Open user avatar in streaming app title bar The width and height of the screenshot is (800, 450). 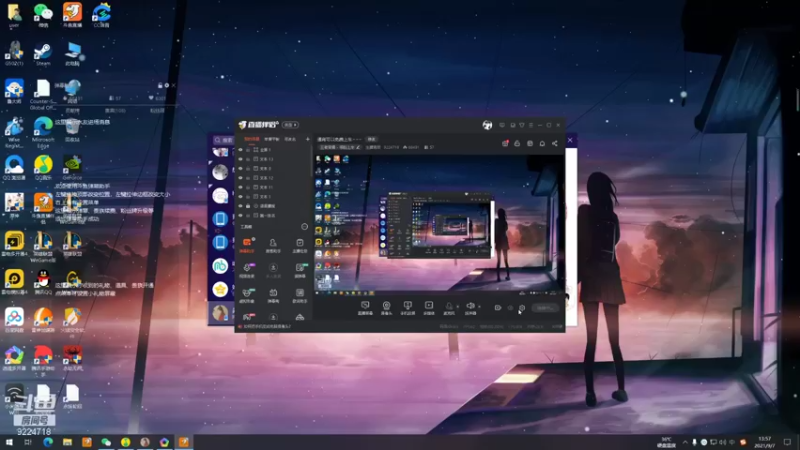pos(487,125)
